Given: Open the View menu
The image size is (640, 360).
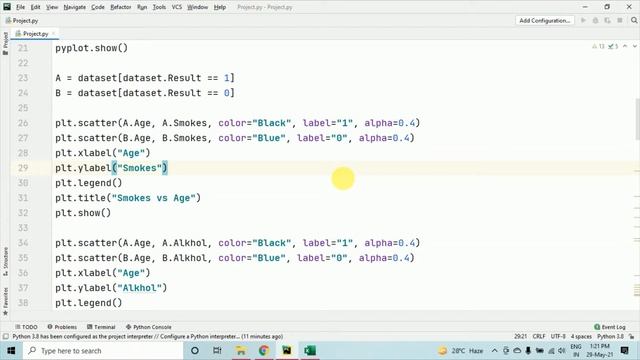Looking at the screenshot, I should pyautogui.click(x=52, y=7).
